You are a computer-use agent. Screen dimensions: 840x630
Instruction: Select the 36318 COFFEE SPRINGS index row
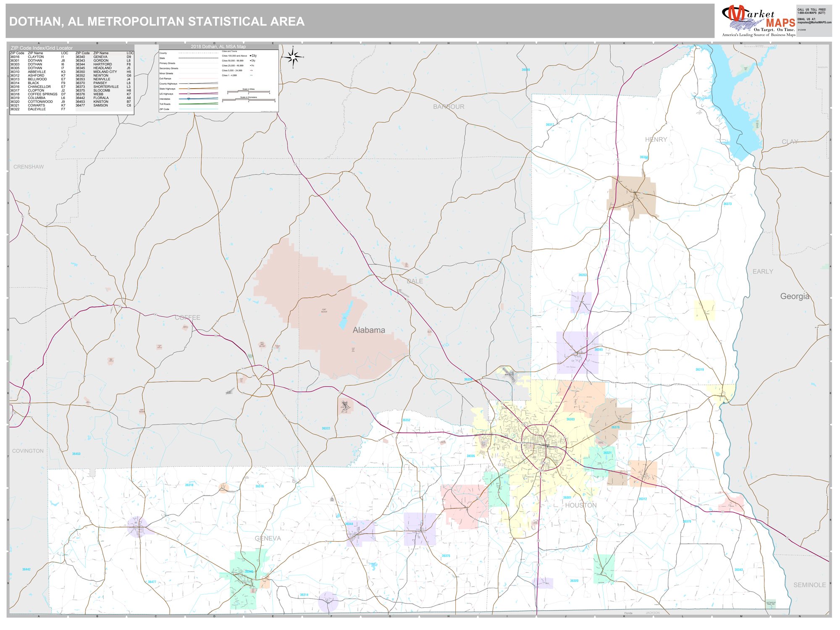[38, 94]
